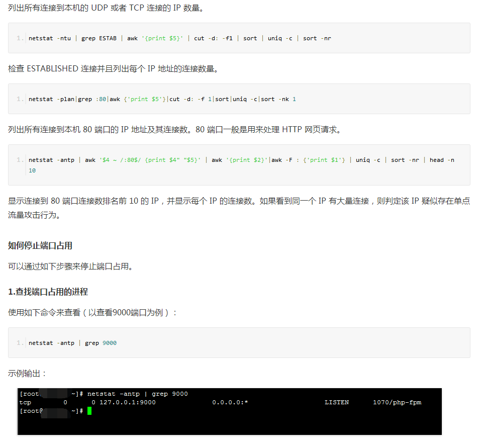Click the green terminal cursor block

tap(89, 411)
